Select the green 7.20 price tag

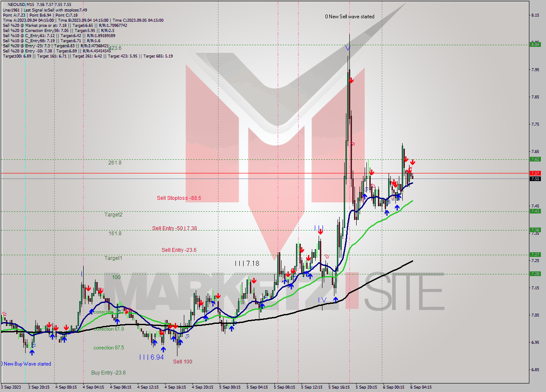535,274
